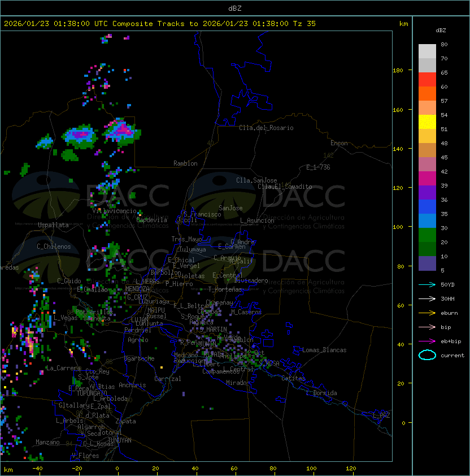Click the 'E_1-736' map label
Viewport: 470px width, 476px height.
(318, 167)
